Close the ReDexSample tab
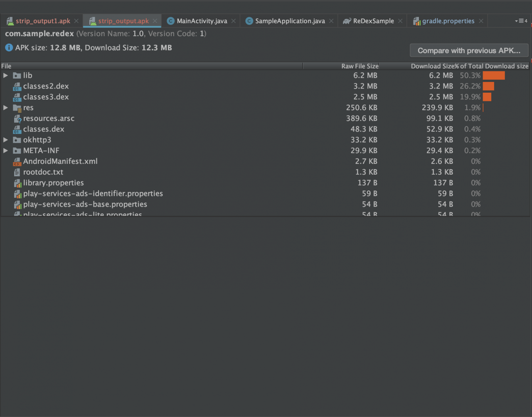532x417 pixels. [x=400, y=21]
